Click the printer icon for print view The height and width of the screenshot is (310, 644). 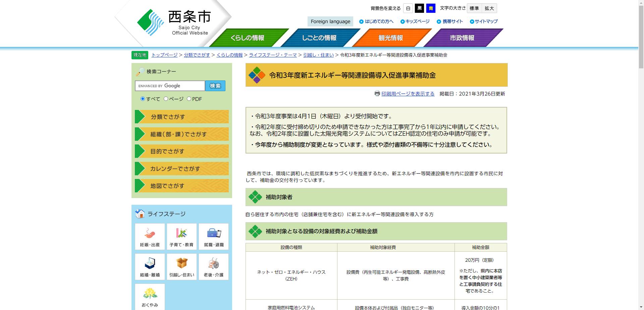click(377, 94)
